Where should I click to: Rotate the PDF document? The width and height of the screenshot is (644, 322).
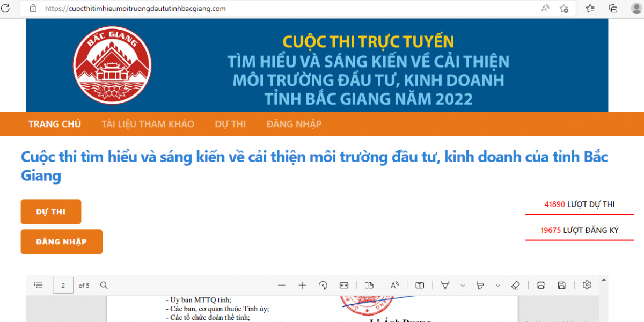323,285
